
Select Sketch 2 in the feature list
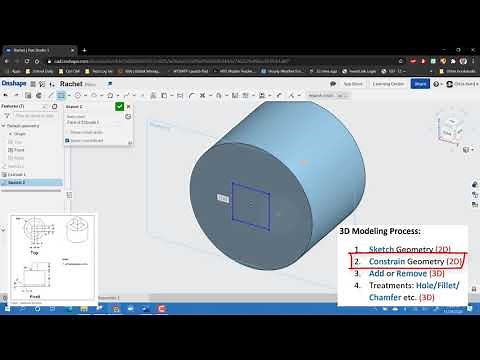point(31,182)
